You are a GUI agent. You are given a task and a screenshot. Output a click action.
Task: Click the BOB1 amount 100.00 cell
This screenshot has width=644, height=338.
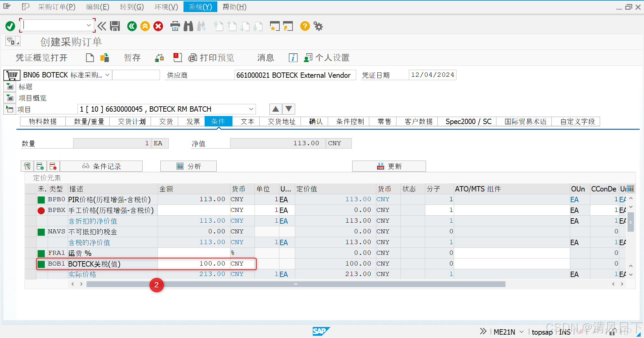[194, 264]
